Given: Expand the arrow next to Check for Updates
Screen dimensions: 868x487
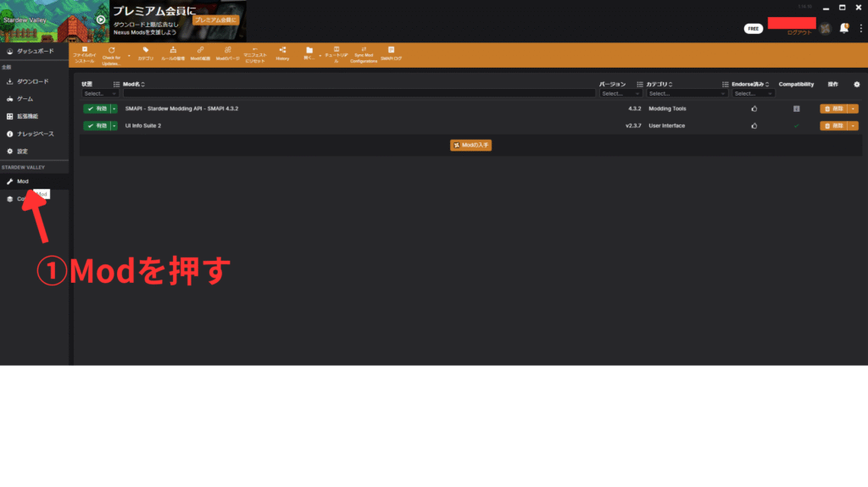Looking at the screenshot, I should [129, 55].
